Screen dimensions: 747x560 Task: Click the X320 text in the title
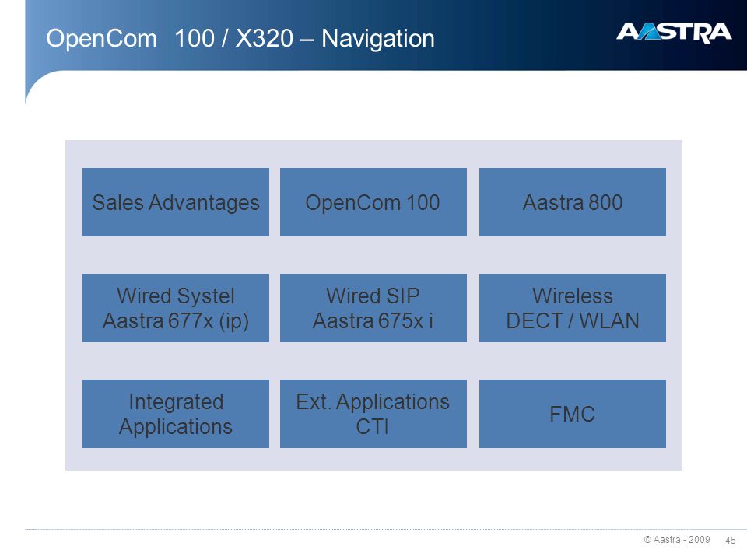point(265,38)
